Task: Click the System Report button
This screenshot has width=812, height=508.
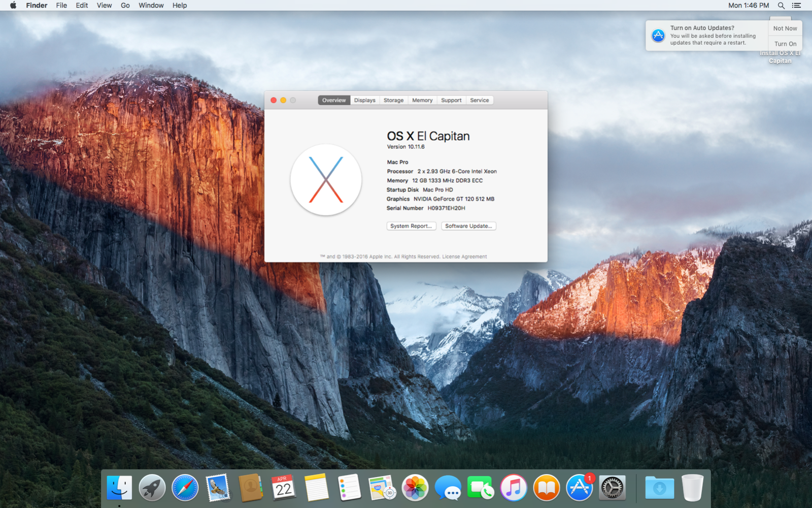Action: click(x=411, y=226)
